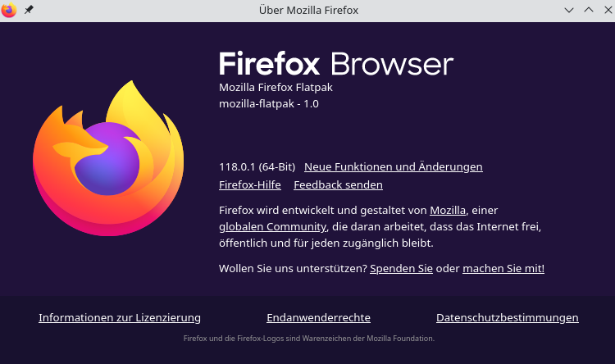The height and width of the screenshot is (364, 615).
Task: Open Informationen zur Lizenzierung
Action: tap(120, 318)
